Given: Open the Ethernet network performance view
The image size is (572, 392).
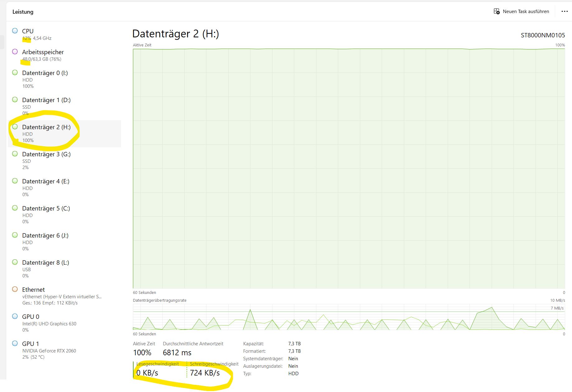Looking at the screenshot, I should pyautogui.click(x=64, y=296).
